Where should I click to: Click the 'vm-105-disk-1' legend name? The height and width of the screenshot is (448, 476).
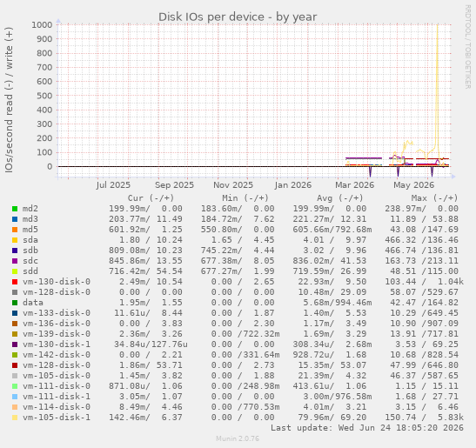point(57,417)
